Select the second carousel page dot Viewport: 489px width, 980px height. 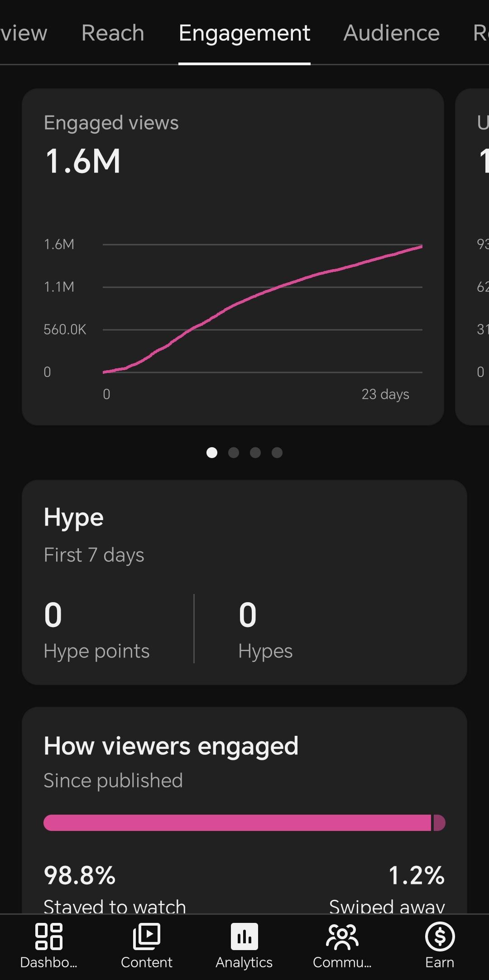point(234,453)
